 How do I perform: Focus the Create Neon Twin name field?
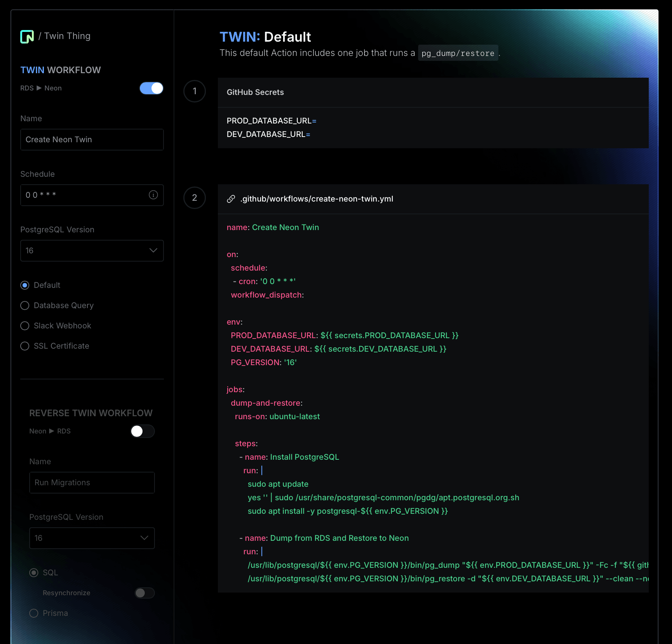[x=92, y=140]
